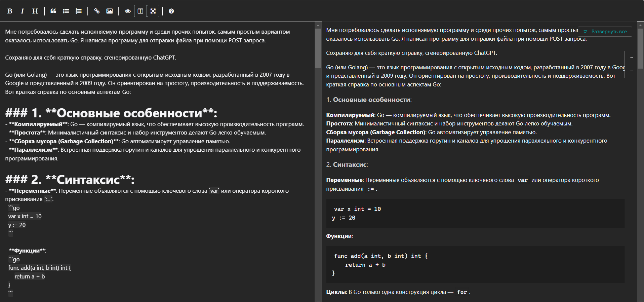Click the 'Сохраняю для себя' paragraph in the preview
This screenshot has width=644, height=302.
[411, 53]
